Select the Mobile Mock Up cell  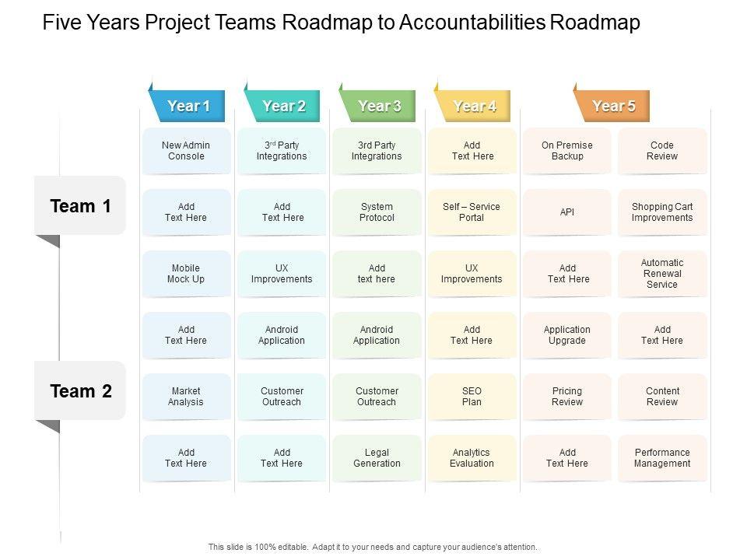pyautogui.click(x=186, y=274)
